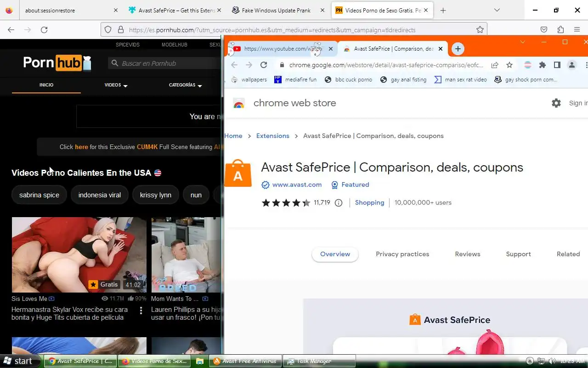Open Chrome's extensions puzzle icon
The image size is (588, 368).
pyautogui.click(x=543, y=65)
